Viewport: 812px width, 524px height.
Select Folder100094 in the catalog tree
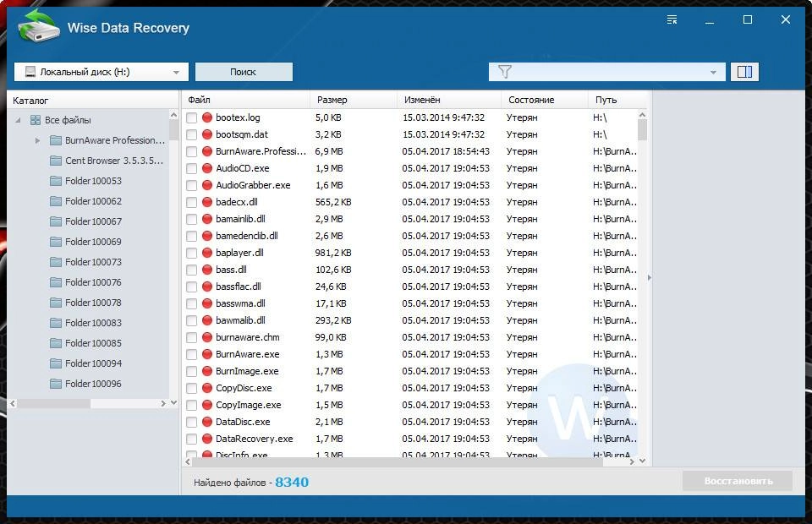coord(93,363)
